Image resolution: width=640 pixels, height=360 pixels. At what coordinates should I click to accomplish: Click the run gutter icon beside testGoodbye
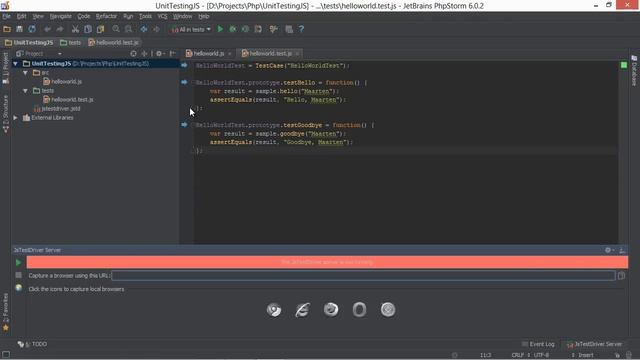tap(184, 125)
